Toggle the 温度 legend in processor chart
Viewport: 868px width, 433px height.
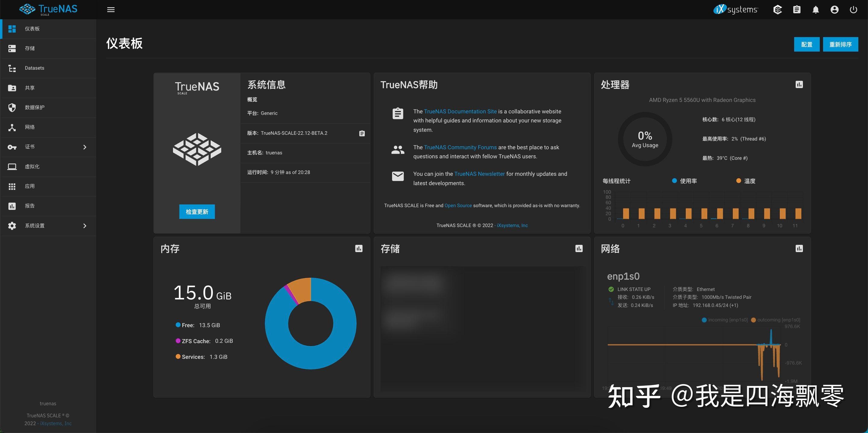click(x=745, y=181)
